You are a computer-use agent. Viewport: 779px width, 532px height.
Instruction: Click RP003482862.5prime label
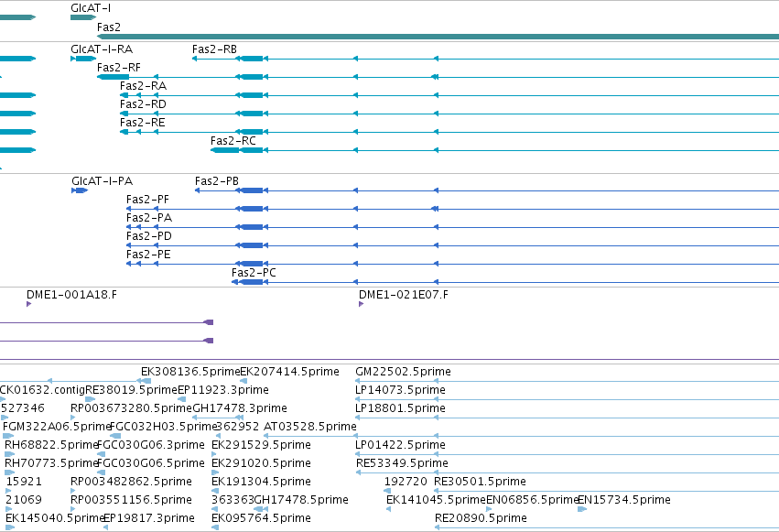(131, 482)
